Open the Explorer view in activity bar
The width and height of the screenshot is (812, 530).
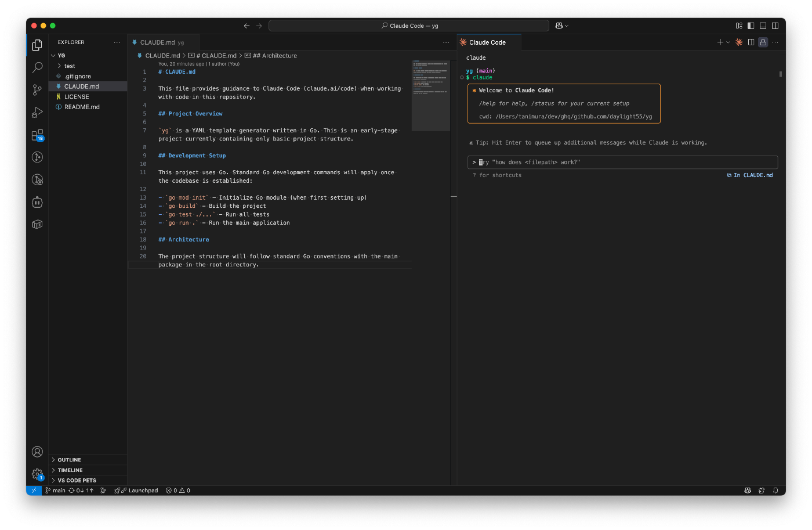37,45
